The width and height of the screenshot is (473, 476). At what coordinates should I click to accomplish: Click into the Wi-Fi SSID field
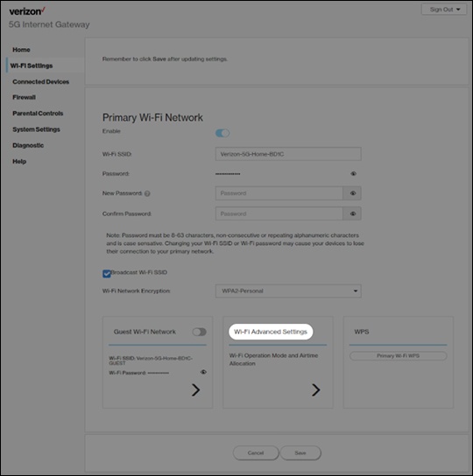(x=288, y=154)
